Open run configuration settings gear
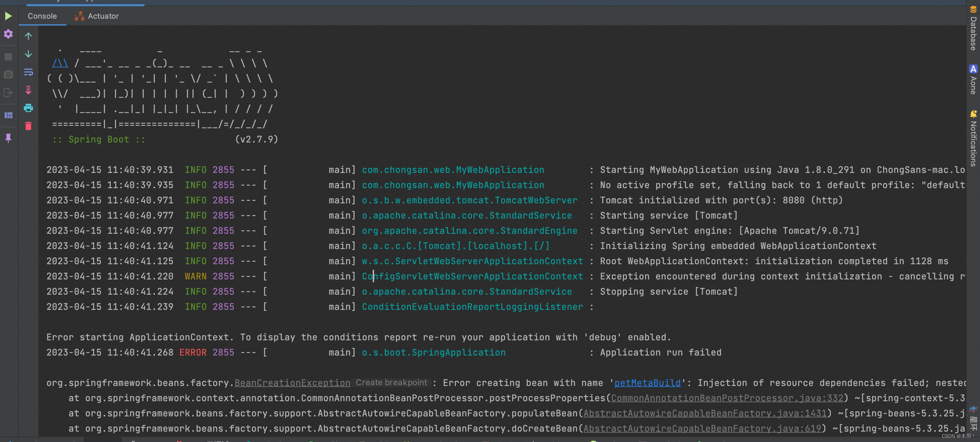Screen dimensions: 980x442 coord(8,34)
